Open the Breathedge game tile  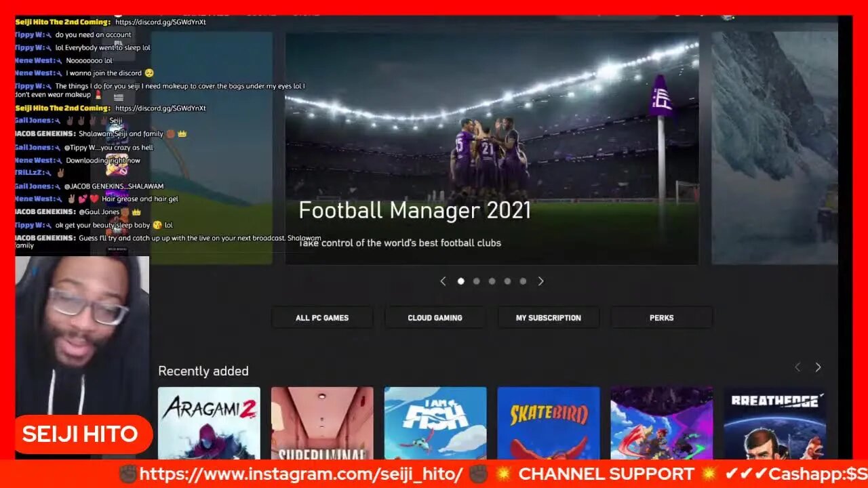[x=774, y=423]
